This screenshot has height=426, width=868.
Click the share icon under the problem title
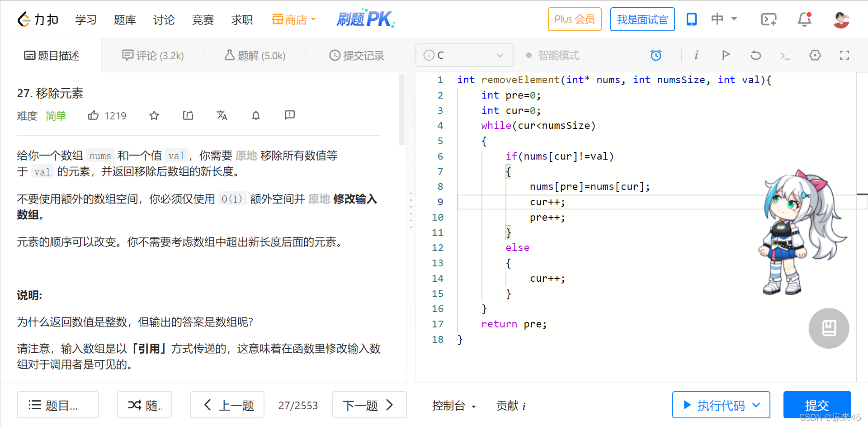tap(188, 115)
